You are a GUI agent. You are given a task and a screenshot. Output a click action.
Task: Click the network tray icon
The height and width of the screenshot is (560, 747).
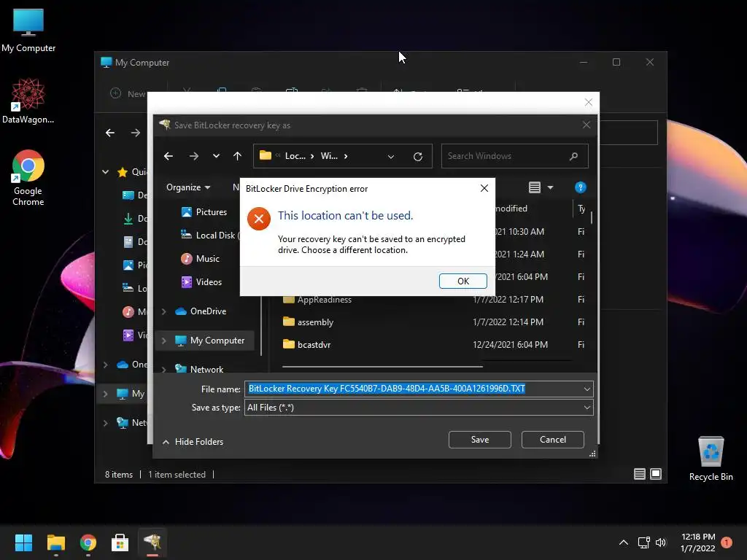click(x=643, y=542)
